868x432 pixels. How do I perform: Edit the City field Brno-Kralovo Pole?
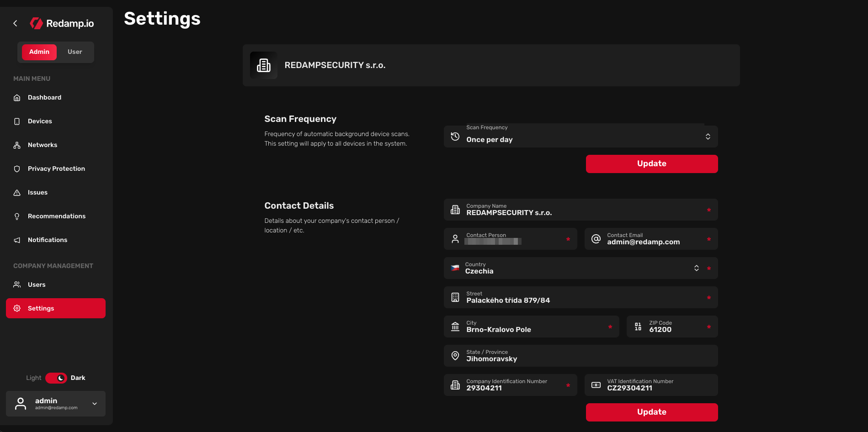[x=532, y=327]
